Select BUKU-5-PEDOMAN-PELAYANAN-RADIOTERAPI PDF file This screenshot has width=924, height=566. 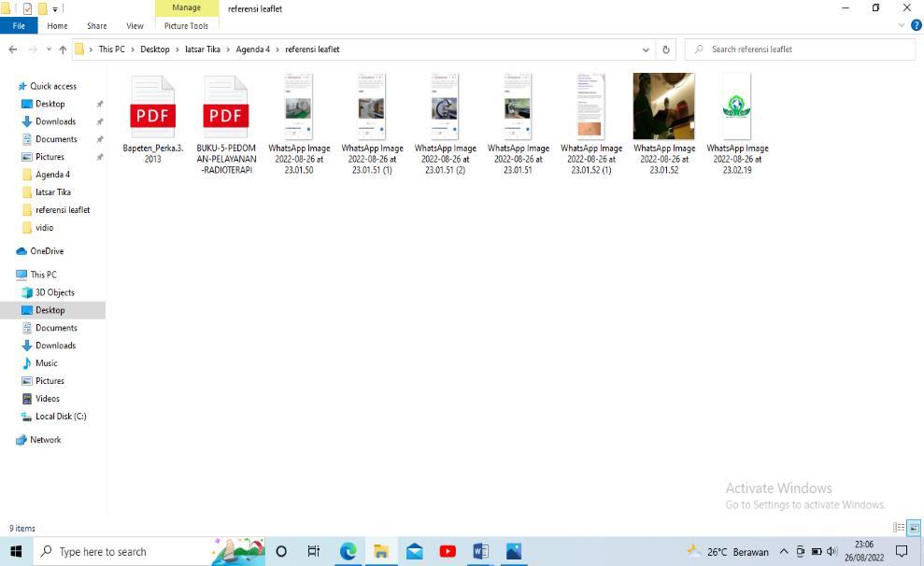pyautogui.click(x=226, y=125)
